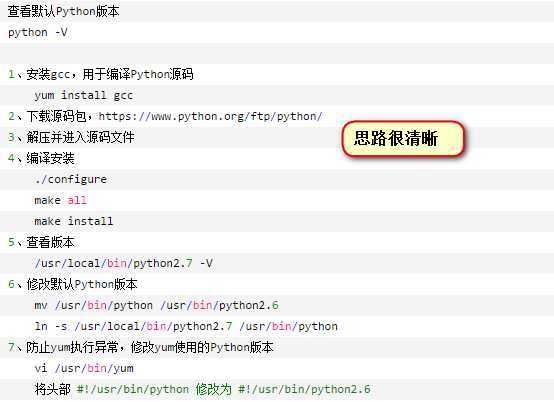The height and width of the screenshot is (402, 554).
Task: Select the 'yum install gcc' command
Action: pyautogui.click(x=84, y=95)
